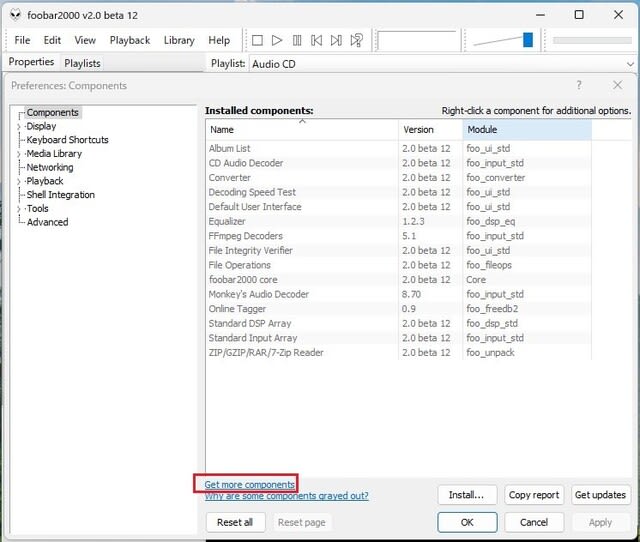Select Advanced in the preferences tree
The image size is (640, 542).
pos(47,222)
